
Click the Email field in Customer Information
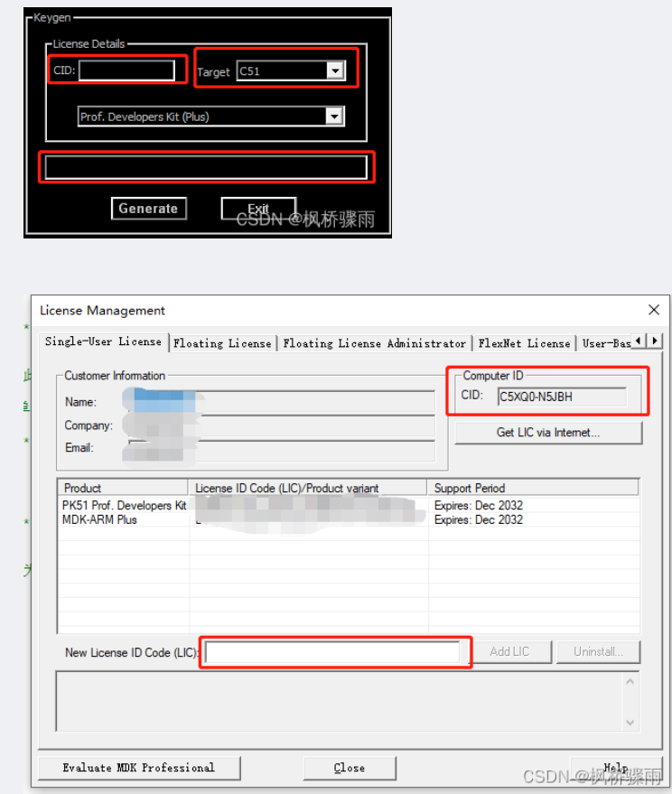(x=283, y=450)
